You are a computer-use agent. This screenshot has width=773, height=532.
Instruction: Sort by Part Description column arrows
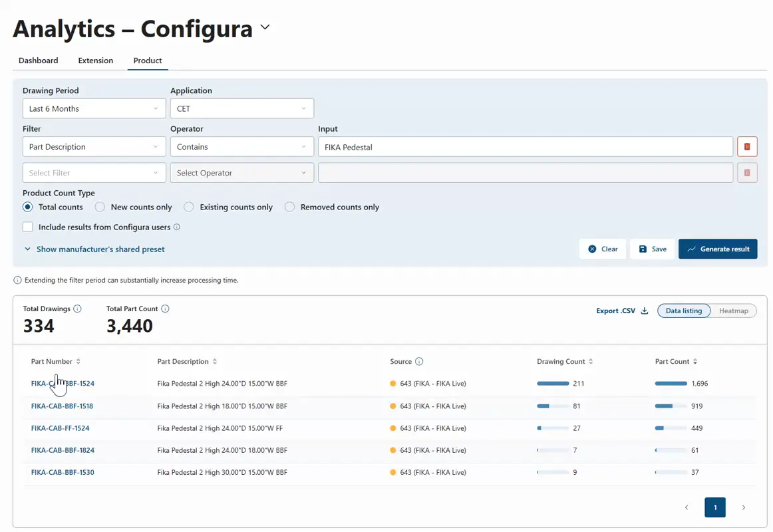tap(214, 362)
